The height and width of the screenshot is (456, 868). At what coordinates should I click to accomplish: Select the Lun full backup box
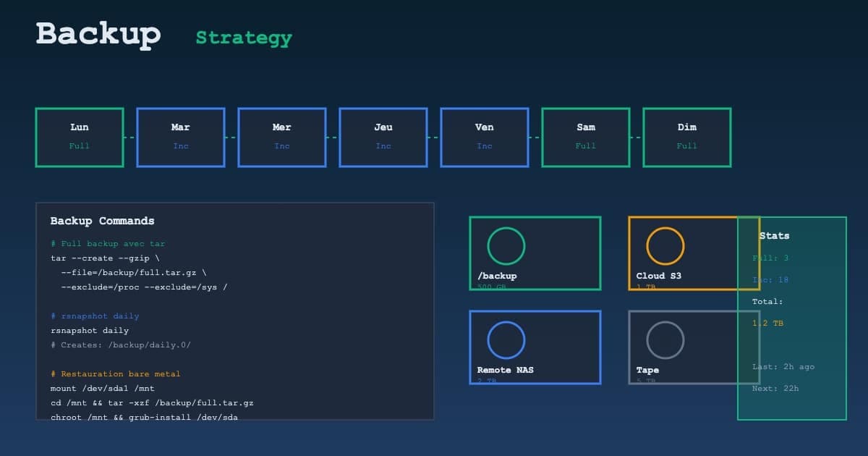pyautogui.click(x=80, y=138)
